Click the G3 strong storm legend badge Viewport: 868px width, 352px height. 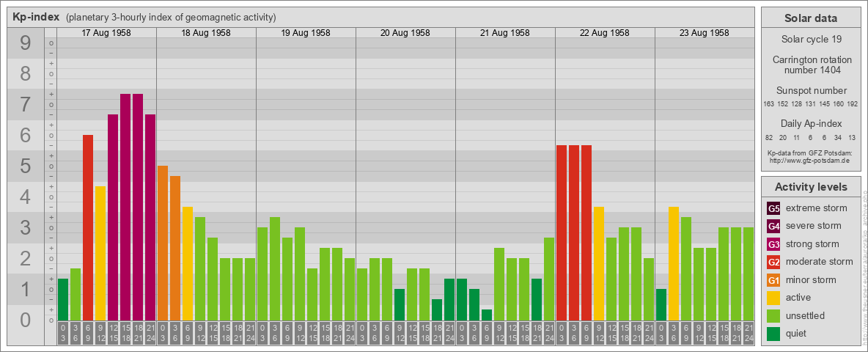[773, 244]
